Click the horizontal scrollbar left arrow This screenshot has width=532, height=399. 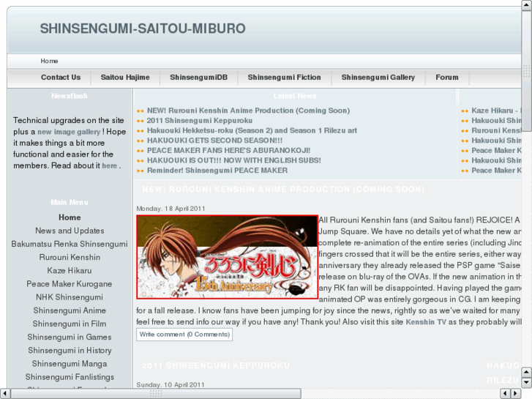click(4, 393)
